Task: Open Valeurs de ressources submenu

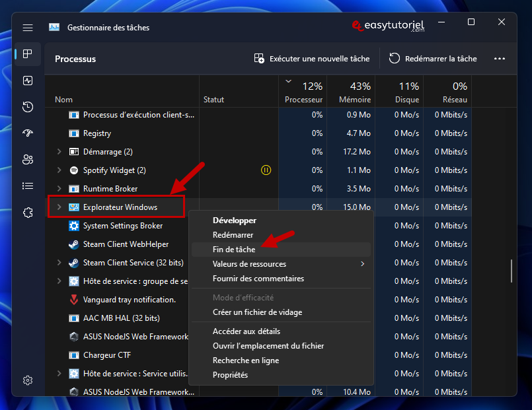Action: pyautogui.click(x=281, y=264)
